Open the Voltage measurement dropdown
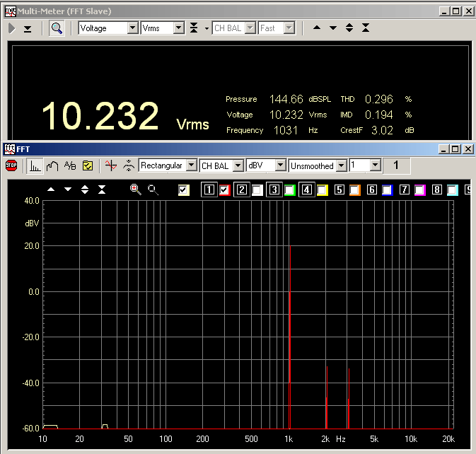The height and width of the screenshot is (454, 476). (x=132, y=28)
